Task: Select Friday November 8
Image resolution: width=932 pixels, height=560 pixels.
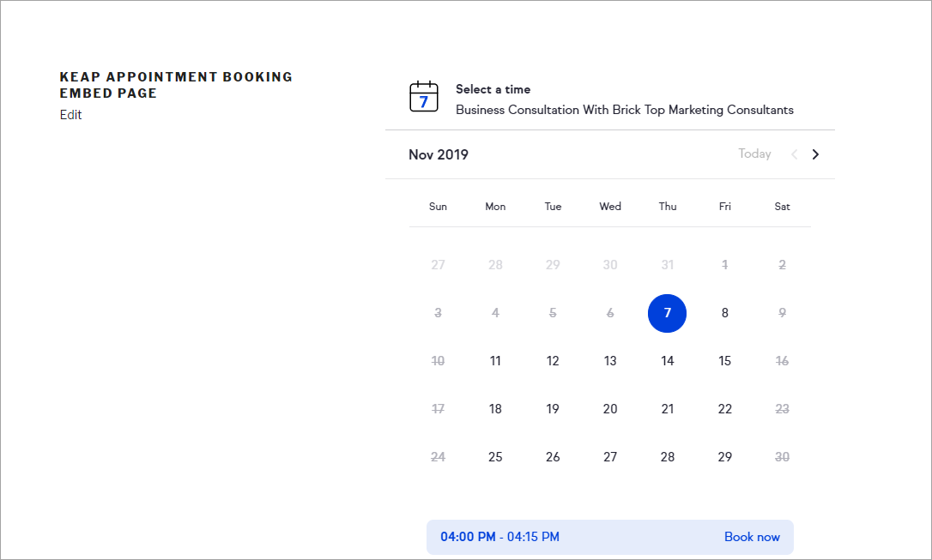Action: [724, 313]
